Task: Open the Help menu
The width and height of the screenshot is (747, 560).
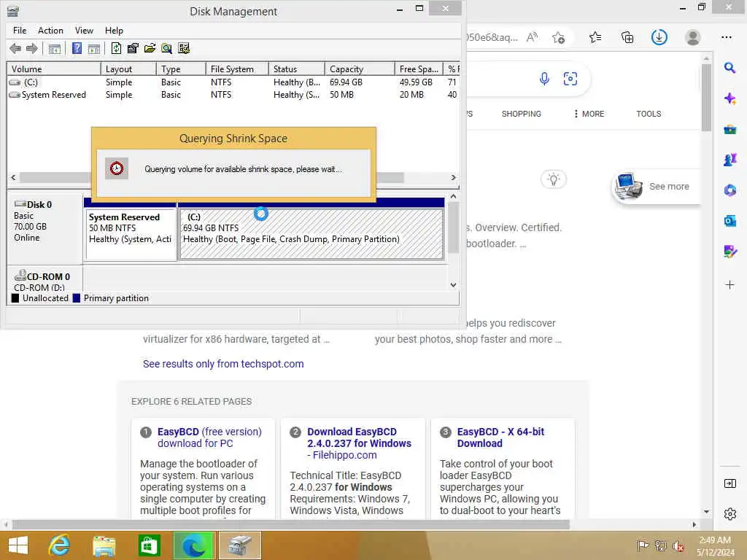Action: (x=114, y=31)
